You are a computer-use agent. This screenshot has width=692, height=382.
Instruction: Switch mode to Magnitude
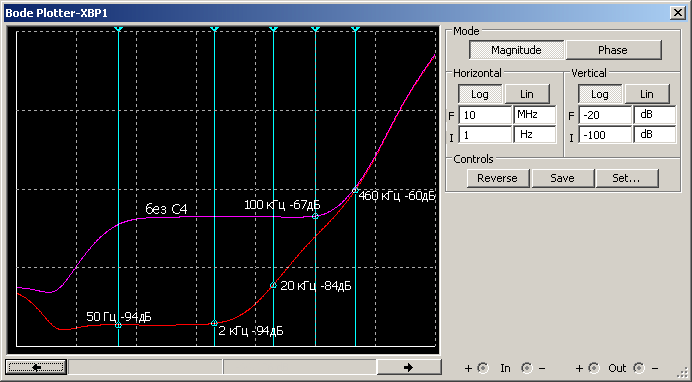516,50
